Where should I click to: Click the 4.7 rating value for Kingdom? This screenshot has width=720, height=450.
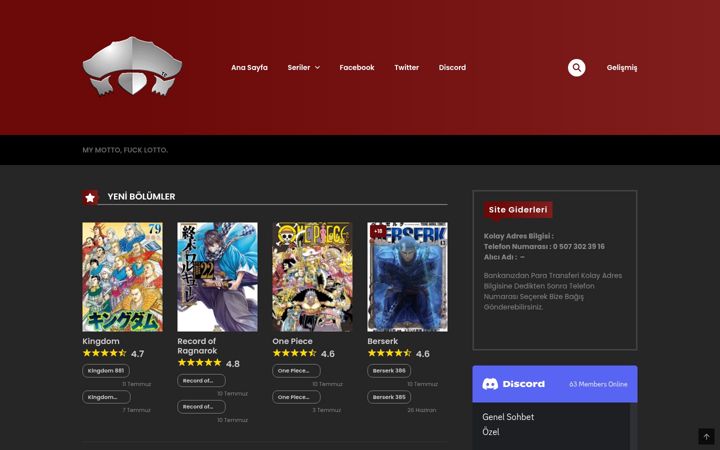pyautogui.click(x=137, y=354)
